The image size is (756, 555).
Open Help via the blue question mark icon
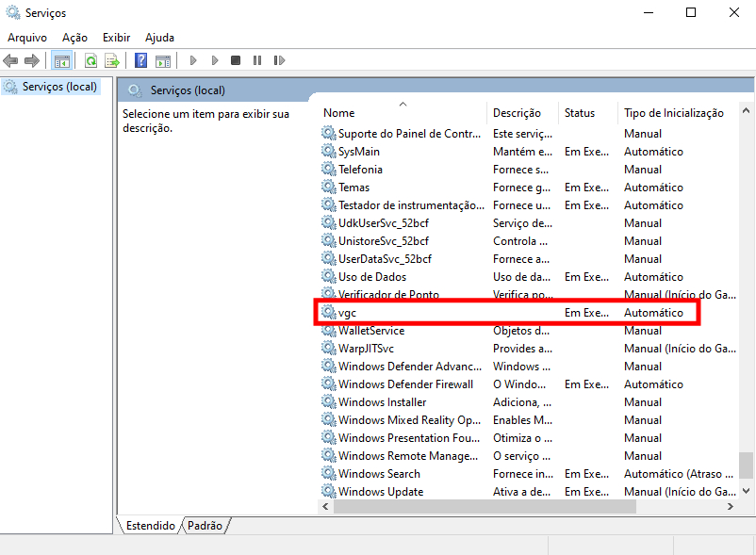click(140, 61)
